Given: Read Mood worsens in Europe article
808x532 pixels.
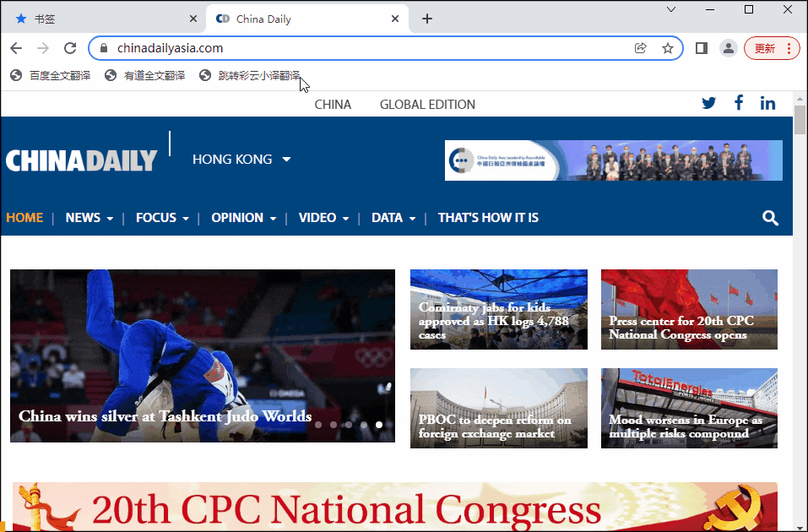Looking at the screenshot, I should [x=689, y=408].
